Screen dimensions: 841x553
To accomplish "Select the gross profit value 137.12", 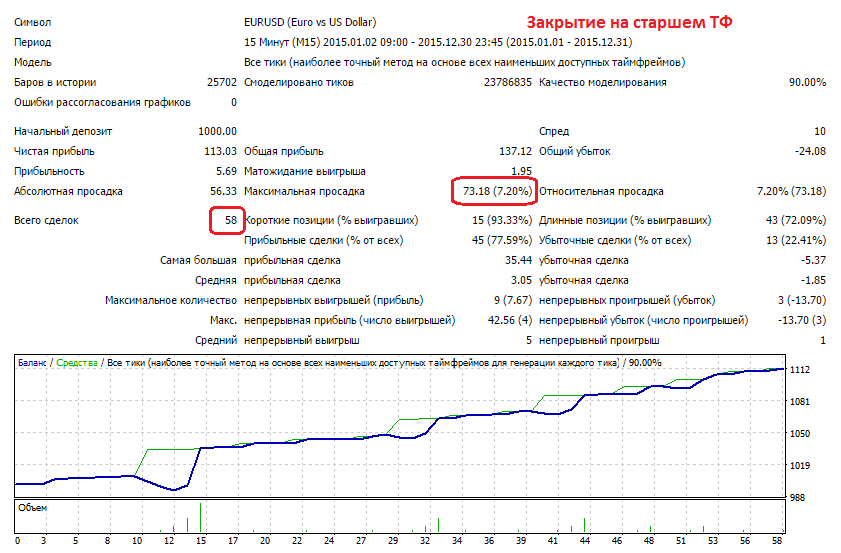I will (515, 151).
